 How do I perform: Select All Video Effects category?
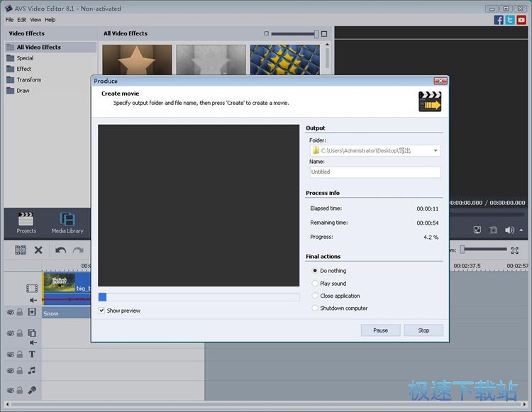(x=50, y=47)
